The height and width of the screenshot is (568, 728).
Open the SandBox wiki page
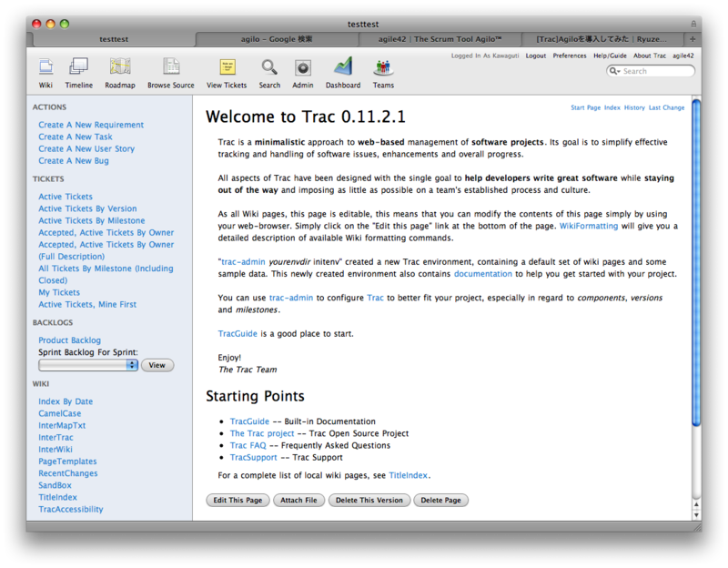pos(55,485)
